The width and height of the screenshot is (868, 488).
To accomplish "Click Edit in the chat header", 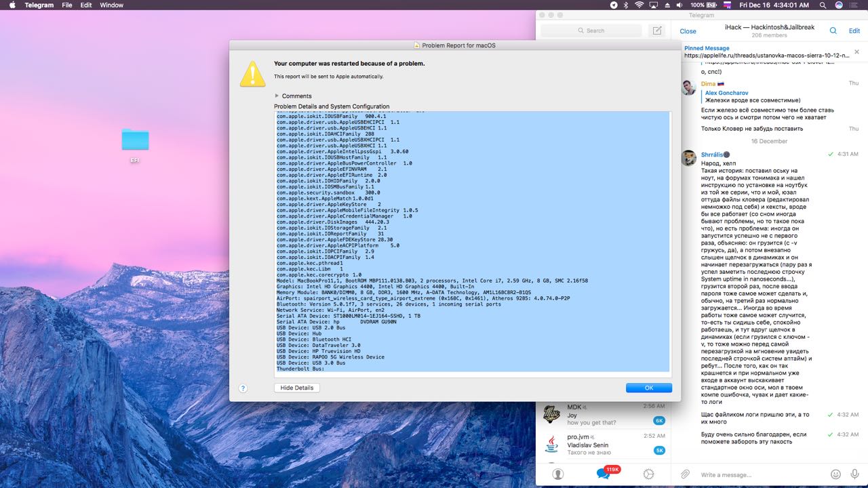I will pos(854,31).
